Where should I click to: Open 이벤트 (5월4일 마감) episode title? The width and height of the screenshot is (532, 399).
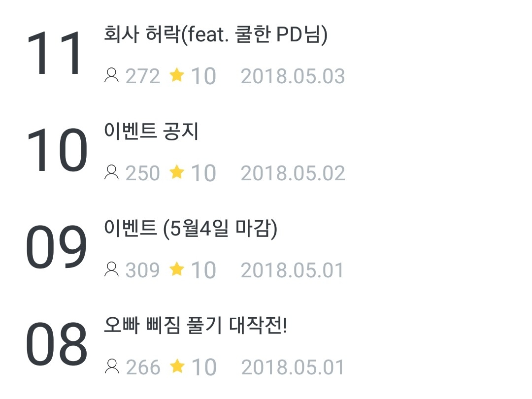pyautogui.click(x=191, y=229)
